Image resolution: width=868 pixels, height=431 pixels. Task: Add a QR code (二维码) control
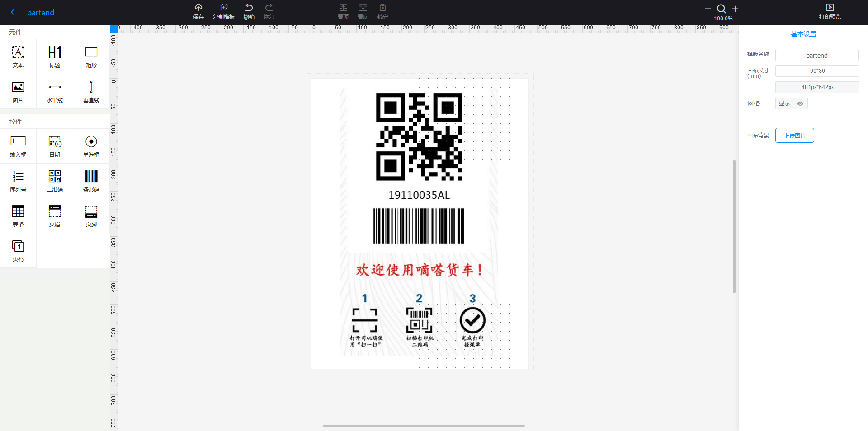click(55, 181)
